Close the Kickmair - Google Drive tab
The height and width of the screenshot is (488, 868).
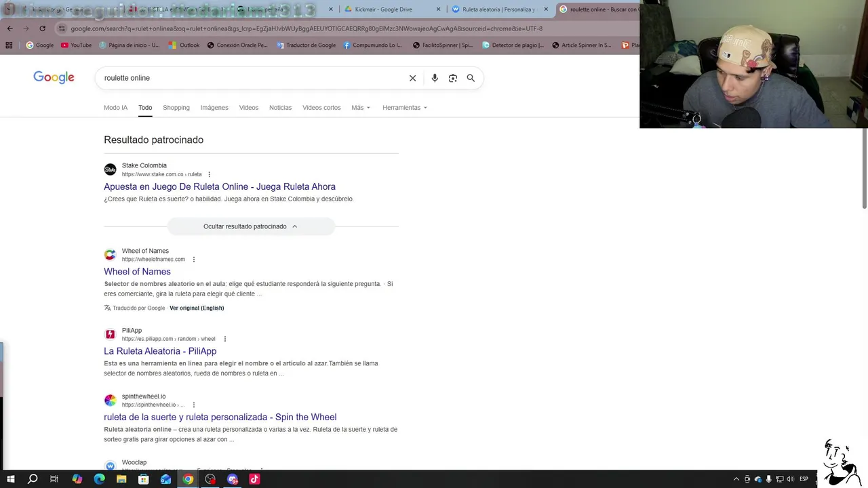(x=438, y=9)
